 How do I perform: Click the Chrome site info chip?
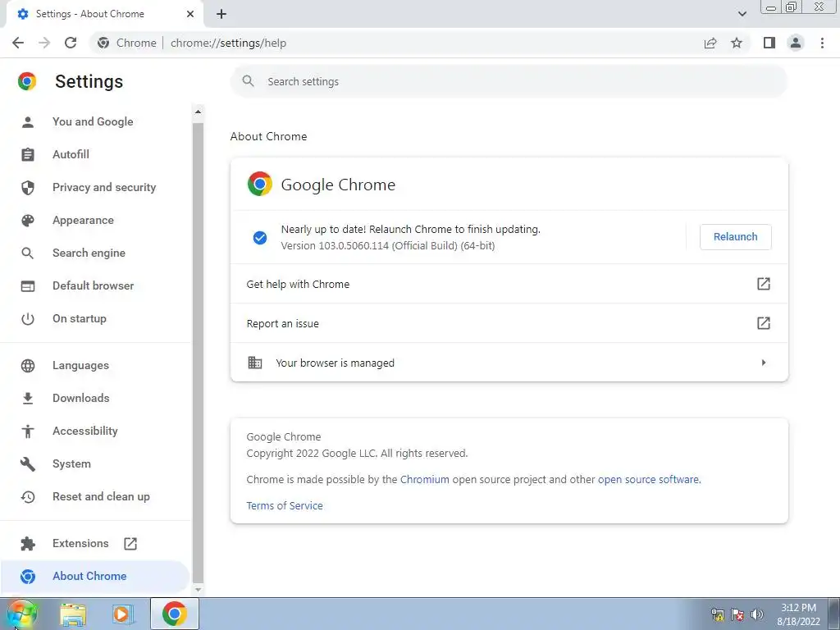point(127,43)
